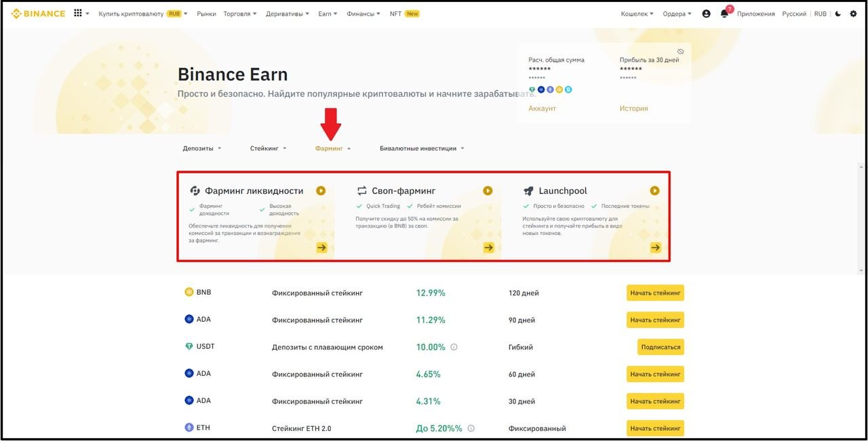Collapse the Фарминг dropdown

[x=333, y=148]
